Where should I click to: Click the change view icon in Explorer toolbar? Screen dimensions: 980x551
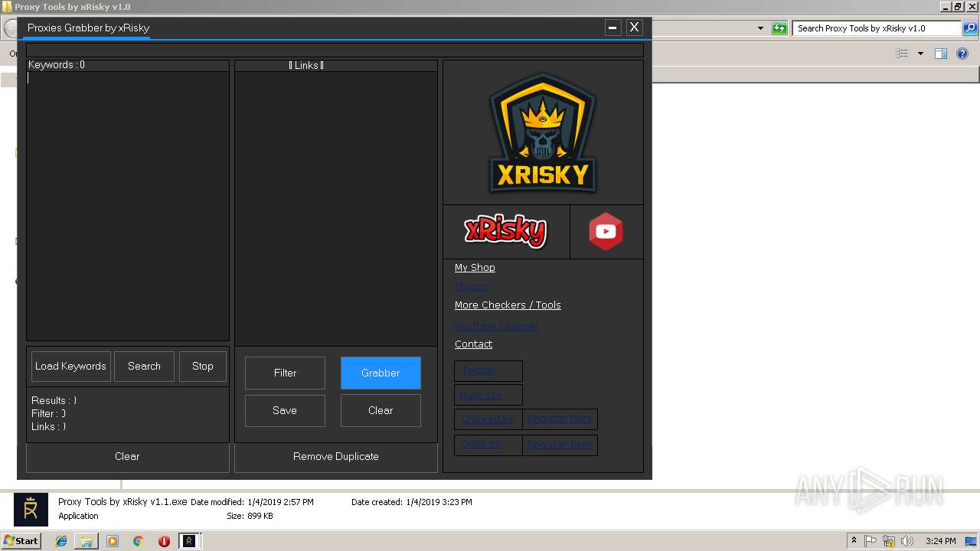(902, 54)
